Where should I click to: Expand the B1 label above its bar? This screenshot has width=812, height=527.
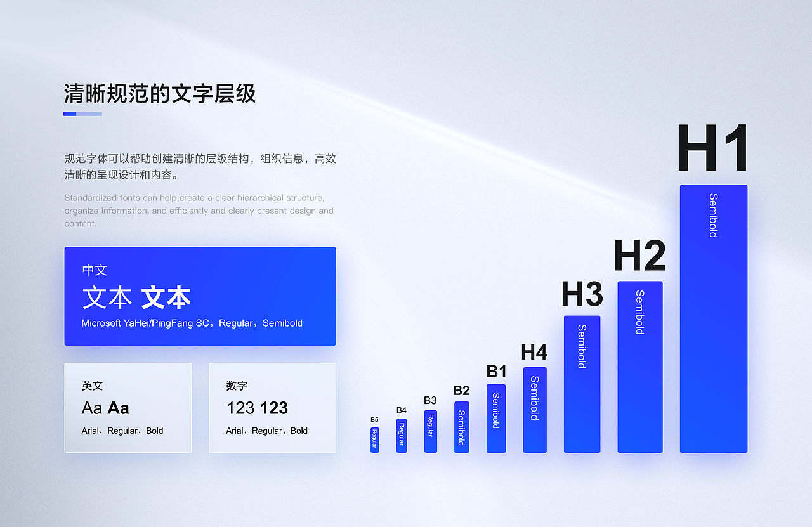pyautogui.click(x=497, y=371)
